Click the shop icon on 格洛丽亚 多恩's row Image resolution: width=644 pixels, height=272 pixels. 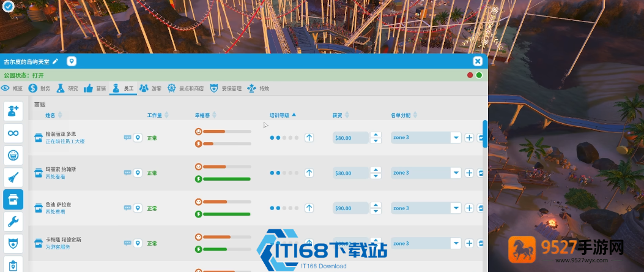point(39,137)
